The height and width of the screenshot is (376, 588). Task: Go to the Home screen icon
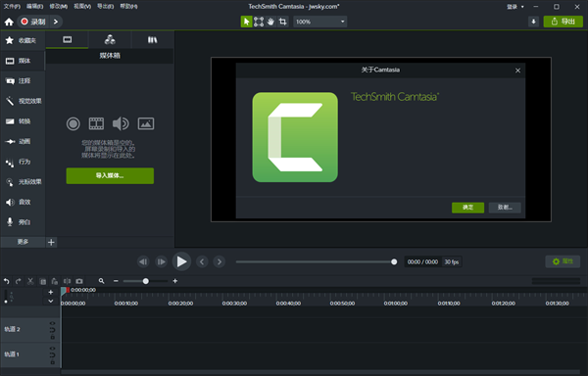point(9,22)
